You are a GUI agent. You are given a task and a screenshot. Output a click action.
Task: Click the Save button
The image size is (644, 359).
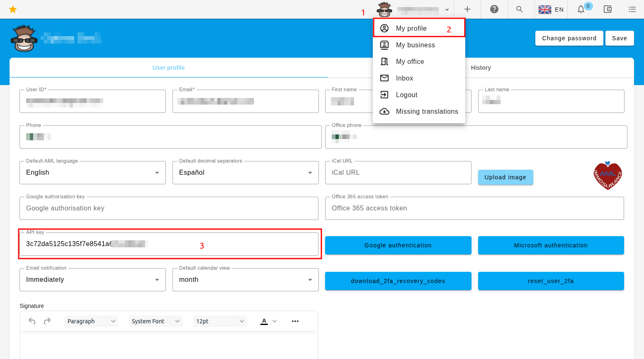point(620,38)
